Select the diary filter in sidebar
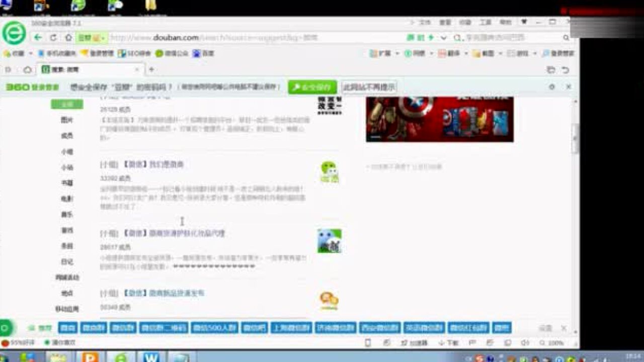The width and height of the screenshot is (644, 362). 67,261
